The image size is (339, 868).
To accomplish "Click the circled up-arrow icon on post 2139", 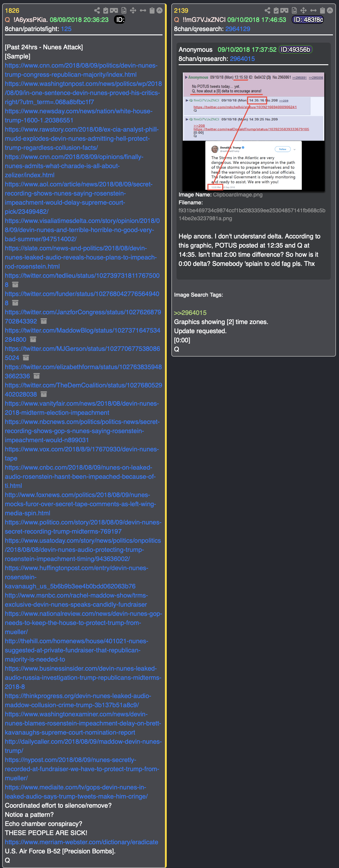I will point(330,10).
